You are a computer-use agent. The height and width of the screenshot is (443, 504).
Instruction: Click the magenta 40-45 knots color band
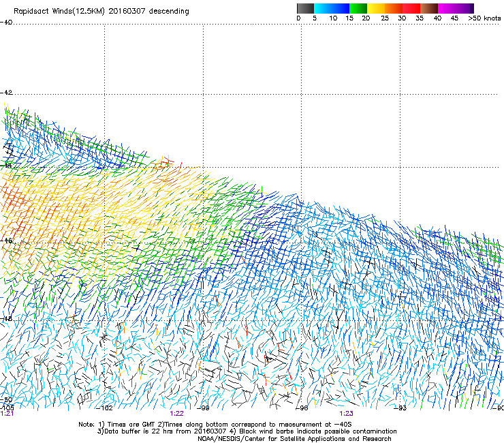[x=447, y=8]
